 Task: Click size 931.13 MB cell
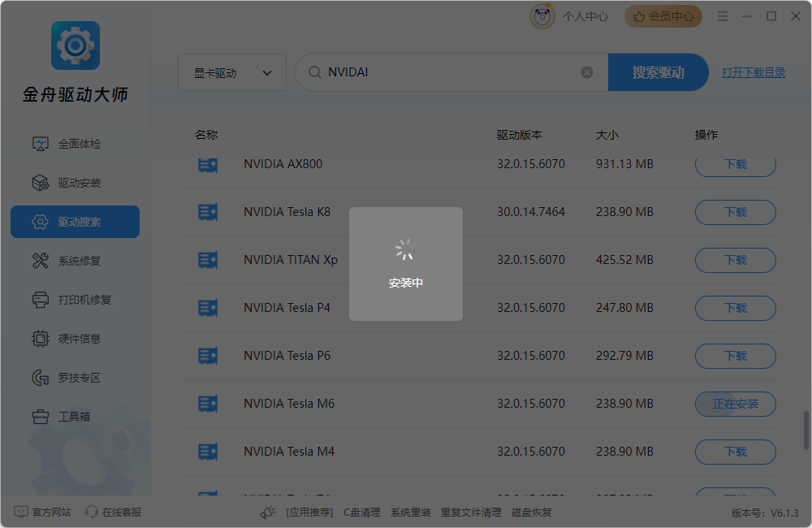coord(624,164)
